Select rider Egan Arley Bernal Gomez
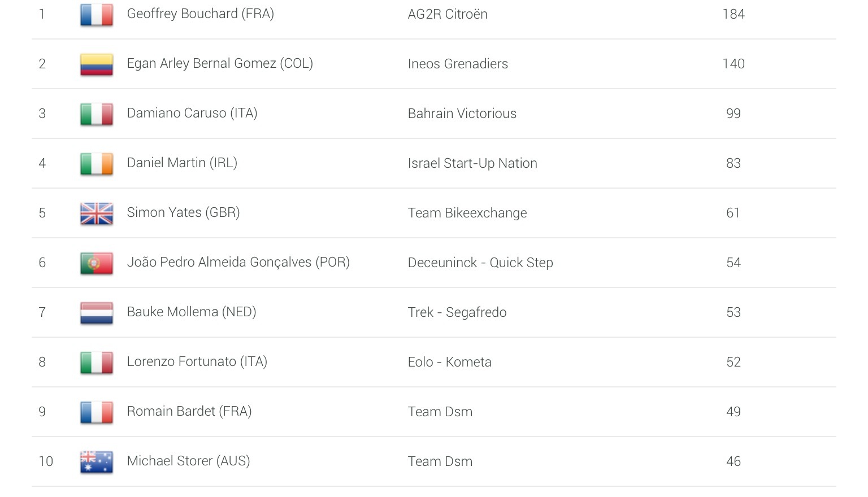The width and height of the screenshot is (868, 497). [x=220, y=63]
